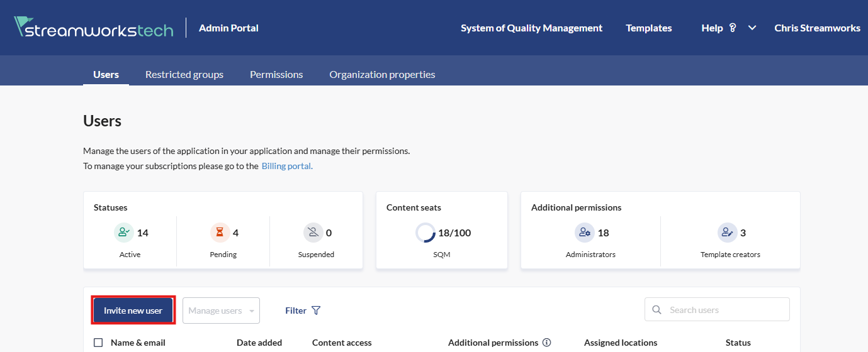Follow the Billing portal link

coord(286,166)
